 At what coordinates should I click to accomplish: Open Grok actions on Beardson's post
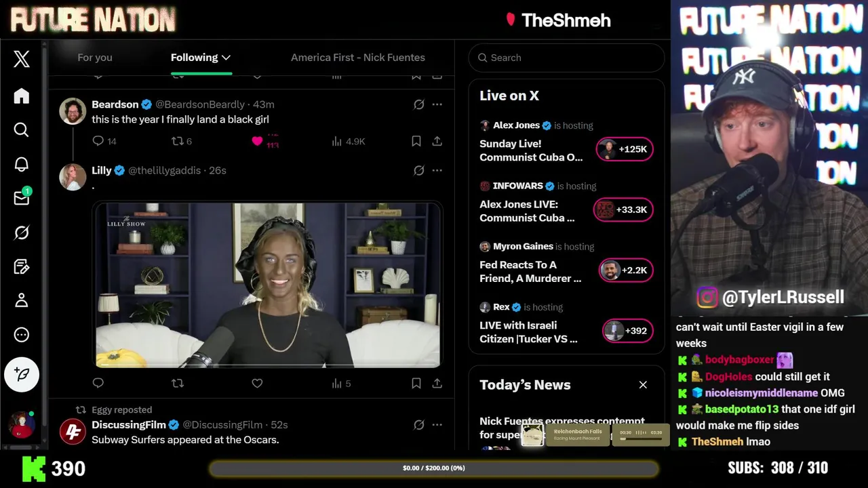(x=419, y=104)
